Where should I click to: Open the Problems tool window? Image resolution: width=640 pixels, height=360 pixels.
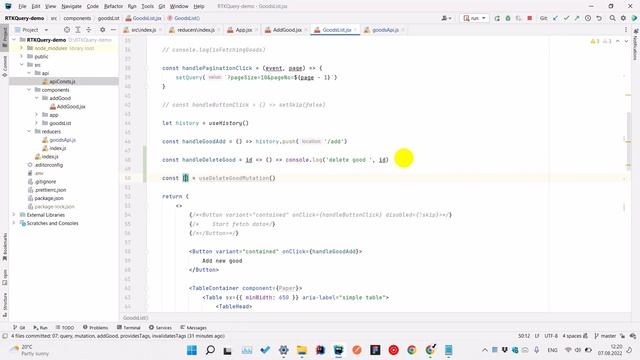pyautogui.click(x=96, y=327)
